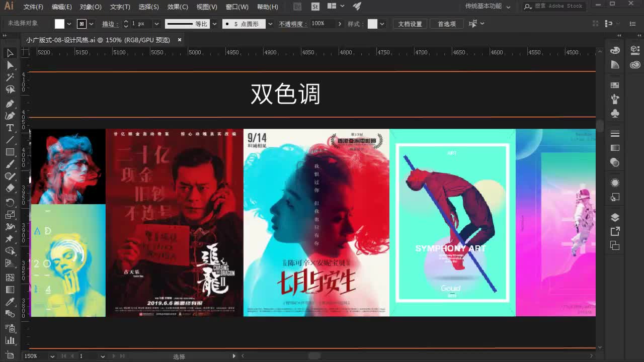
Task: Select the Rectangle tool
Action: pyautogui.click(x=10, y=152)
